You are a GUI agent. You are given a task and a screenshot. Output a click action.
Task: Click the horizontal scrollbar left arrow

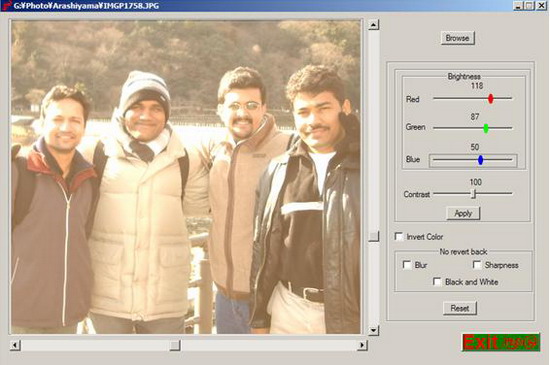(x=15, y=345)
